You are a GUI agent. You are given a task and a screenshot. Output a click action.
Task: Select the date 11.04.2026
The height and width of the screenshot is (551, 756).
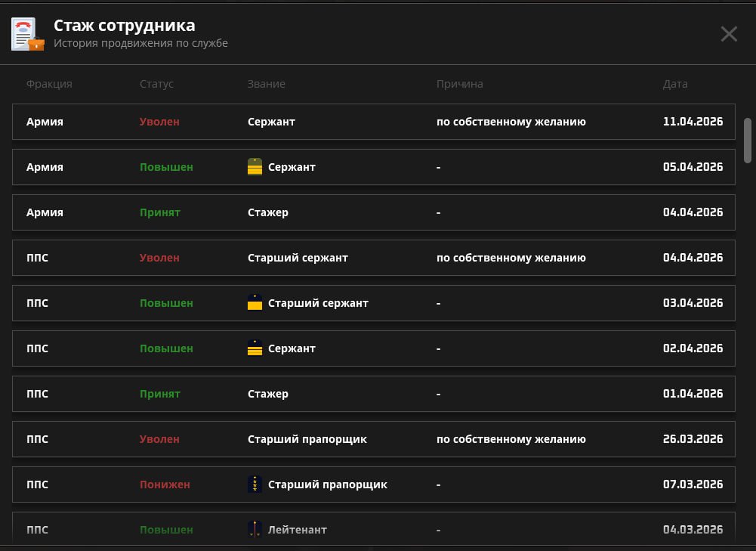coord(693,122)
